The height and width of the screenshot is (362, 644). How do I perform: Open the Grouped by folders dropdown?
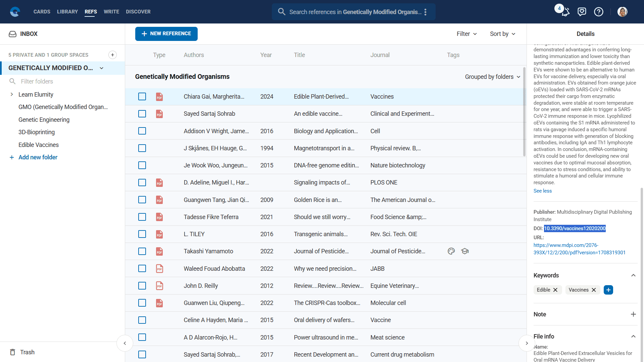(x=492, y=77)
